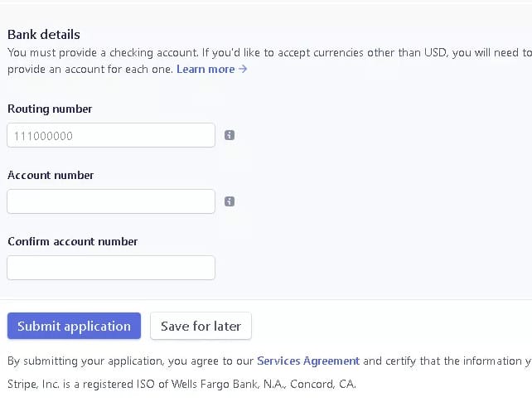Focus the Routing number input field
532x402 pixels.
click(x=111, y=135)
